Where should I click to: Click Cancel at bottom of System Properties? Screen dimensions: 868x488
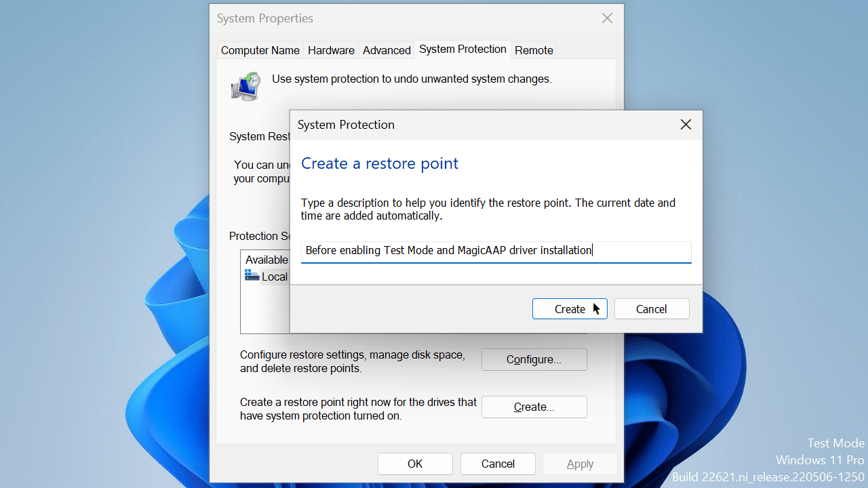(x=498, y=464)
